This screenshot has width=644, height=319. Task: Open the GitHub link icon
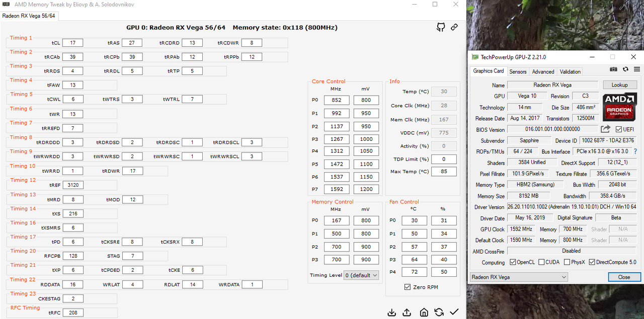tap(441, 27)
